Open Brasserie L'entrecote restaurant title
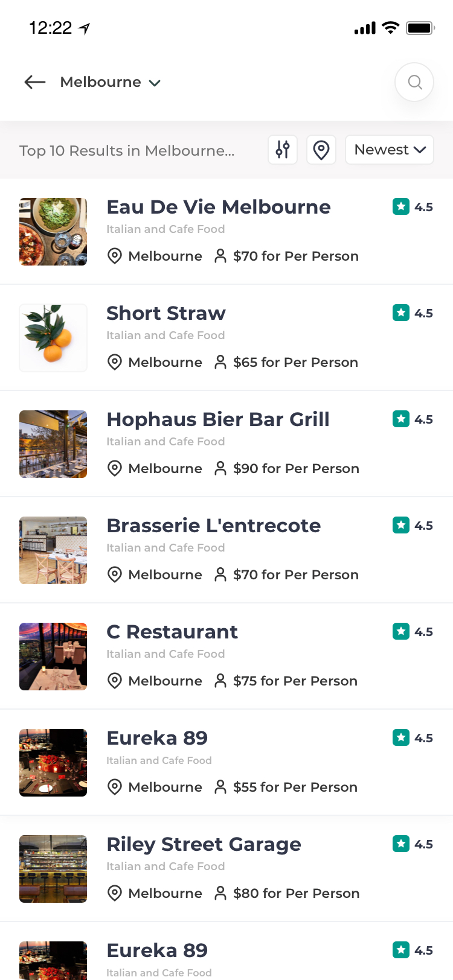 click(213, 526)
